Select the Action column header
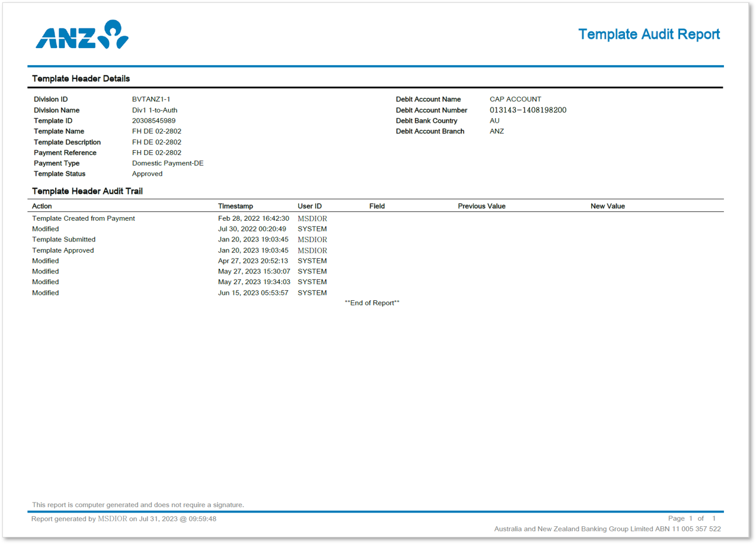 click(x=42, y=206)
